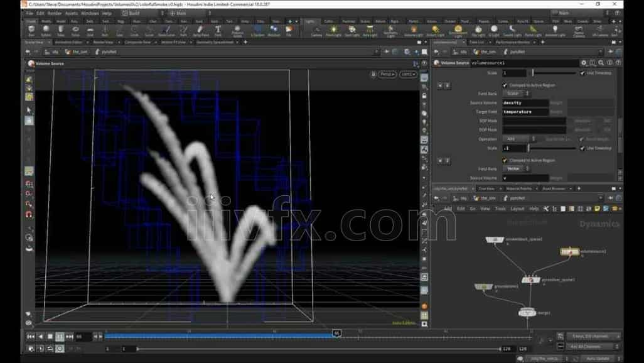Add an Environment Light from the shelf
Viewport: 644px width, 363px height.
458,31
